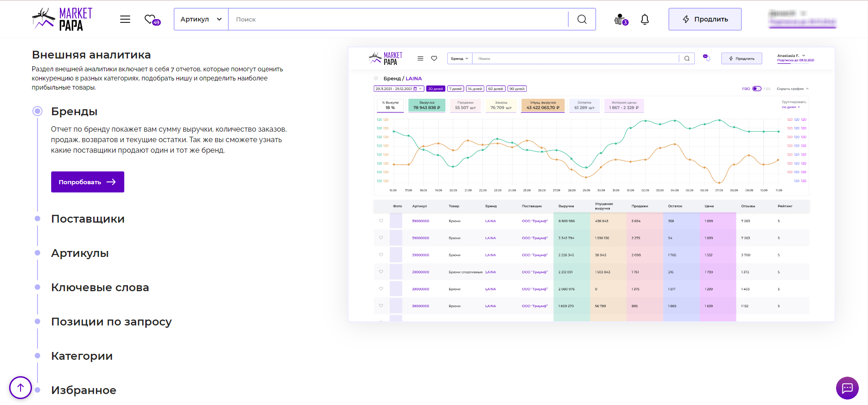Image resolution: width=868 pixels, height=405 pixels.
Task: Click the brand report preview screenshot
Action: [592, 184]
